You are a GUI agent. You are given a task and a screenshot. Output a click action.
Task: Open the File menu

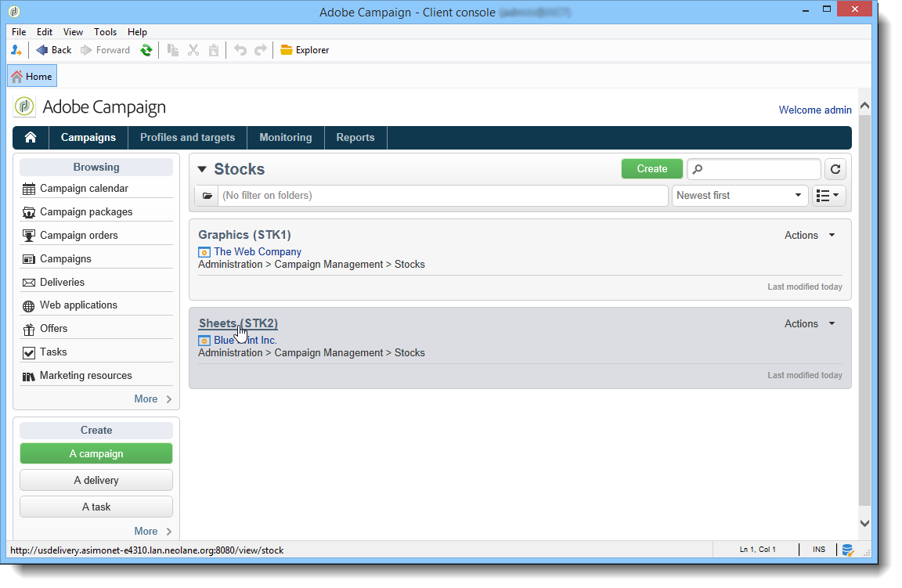tap(19, 31)
